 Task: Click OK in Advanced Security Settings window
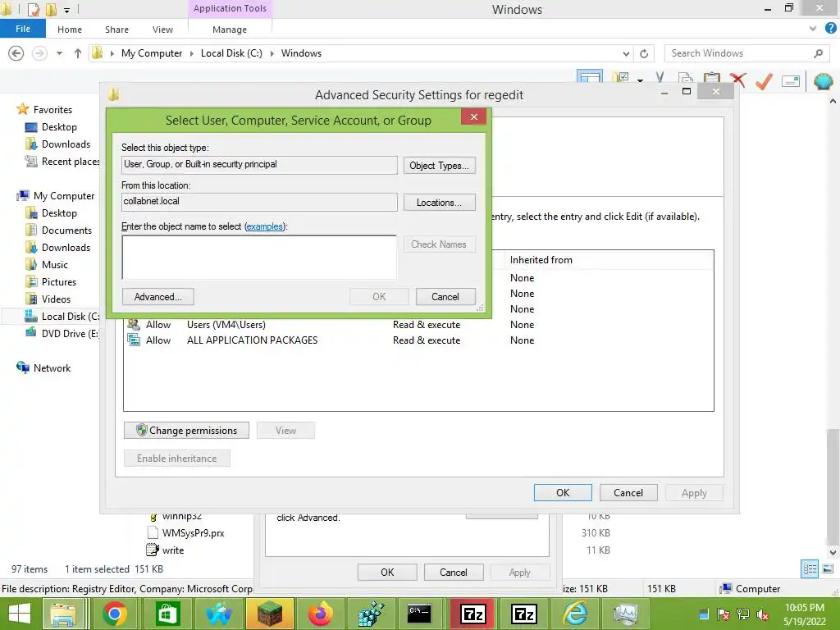pos(563,493)
